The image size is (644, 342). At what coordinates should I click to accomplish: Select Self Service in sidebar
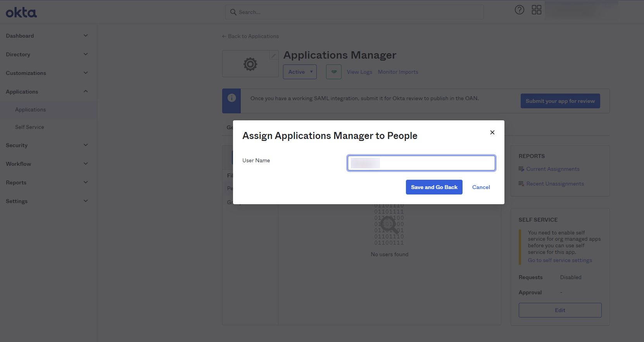[x=29, y=127]
